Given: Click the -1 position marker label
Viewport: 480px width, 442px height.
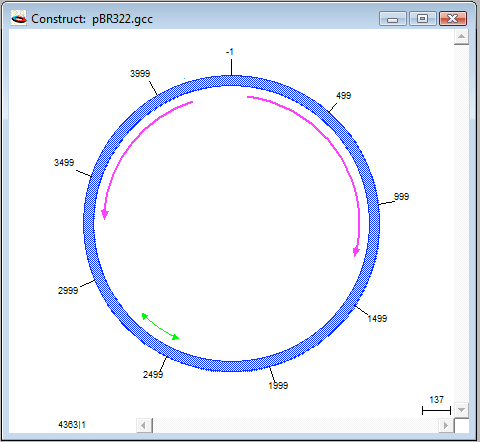Looking at the screenshot, I should point(230,52).
